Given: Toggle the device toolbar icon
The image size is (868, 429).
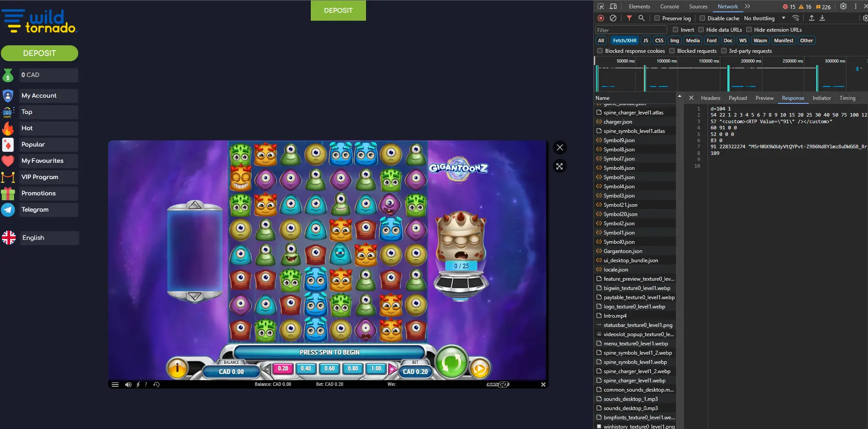Looking at the screenshot, I should coord(613,6).
